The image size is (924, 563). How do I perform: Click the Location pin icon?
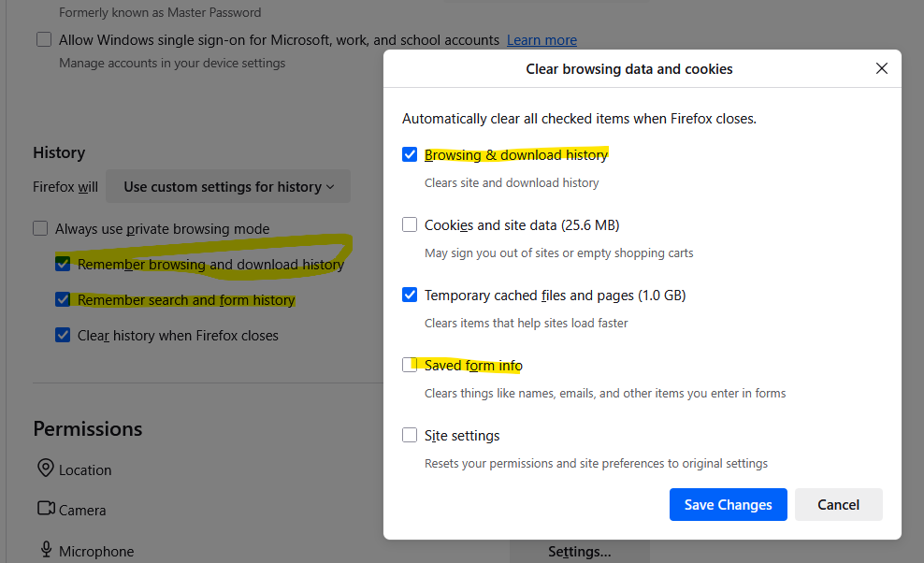click(x=46, y=468)
